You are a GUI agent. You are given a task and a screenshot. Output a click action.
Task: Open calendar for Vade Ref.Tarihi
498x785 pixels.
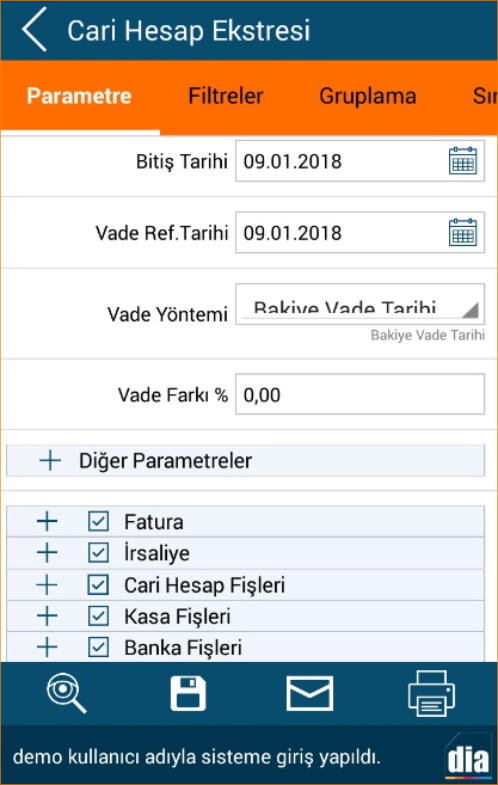click(462, 232)
